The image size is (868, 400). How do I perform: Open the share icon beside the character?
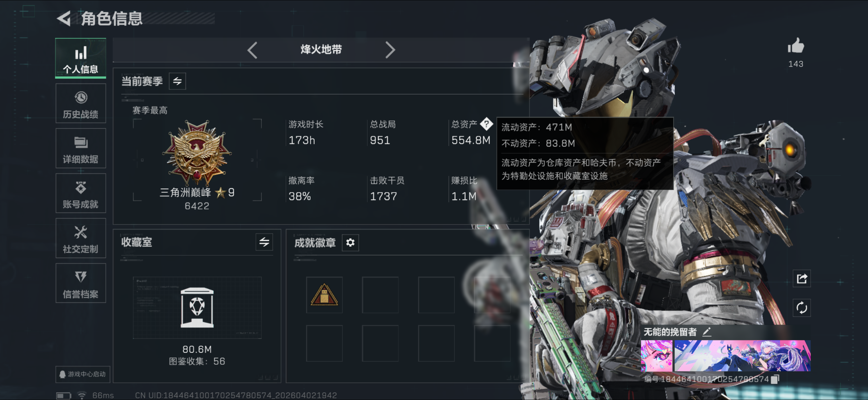802,279
